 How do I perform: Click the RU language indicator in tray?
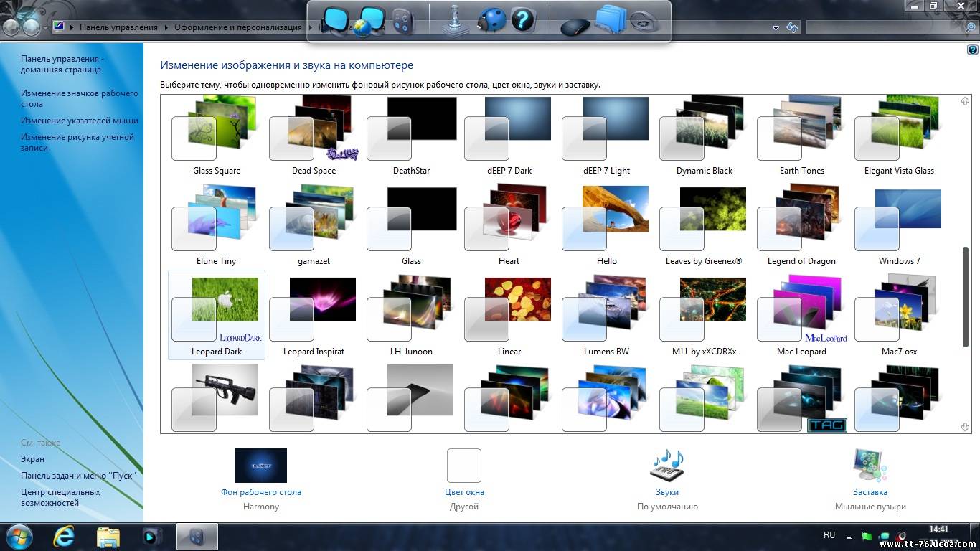[x=829, y=535]
